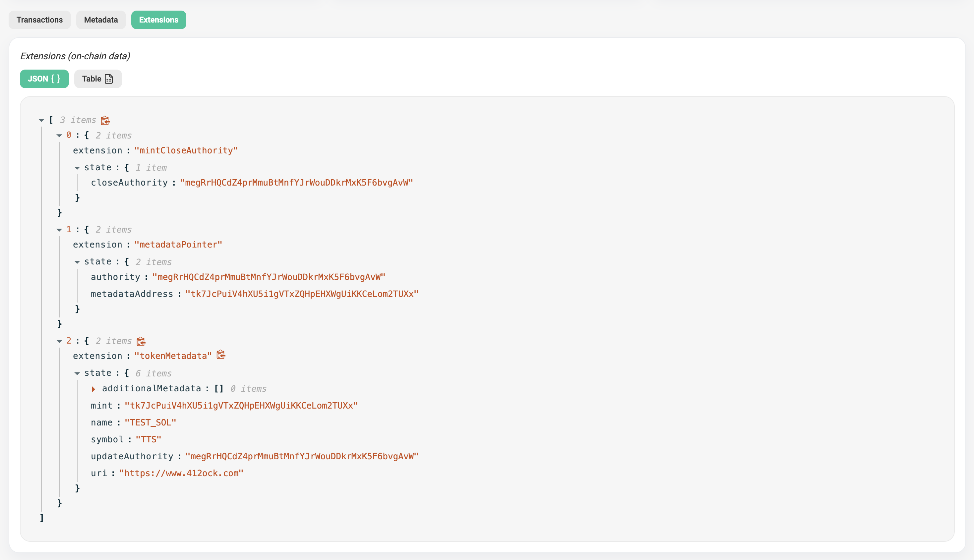The height and width of the screenshot is (560, 974).
Task: Click the uri value https://www.412ock.com
Action: (181, 473)
